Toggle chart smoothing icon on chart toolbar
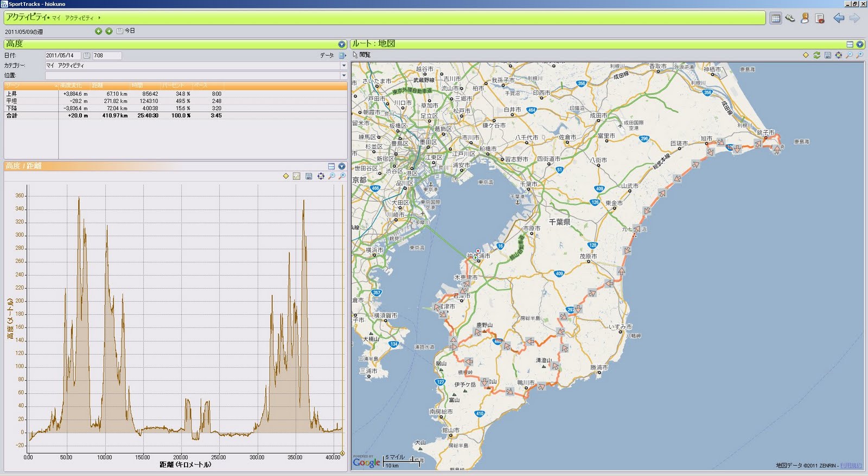The image size is (868, 476). coord(297,176)
